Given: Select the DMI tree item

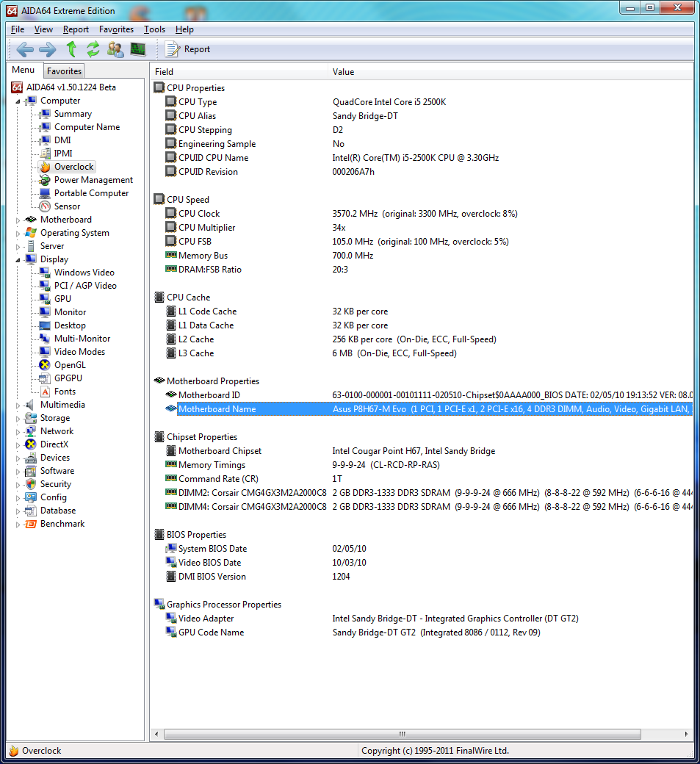Looking at the screenshot, I should point(62,140).
